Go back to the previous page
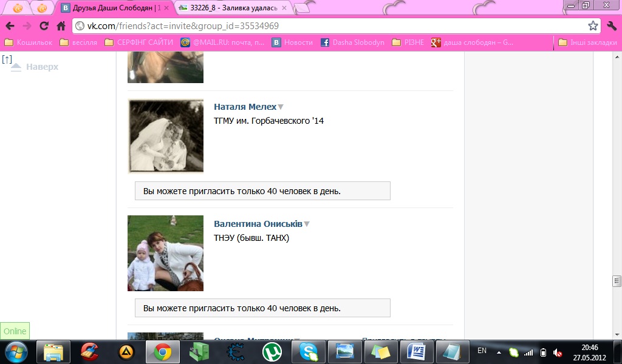The width and height of the screenshot is (622, 364). (x=10, y=26)
